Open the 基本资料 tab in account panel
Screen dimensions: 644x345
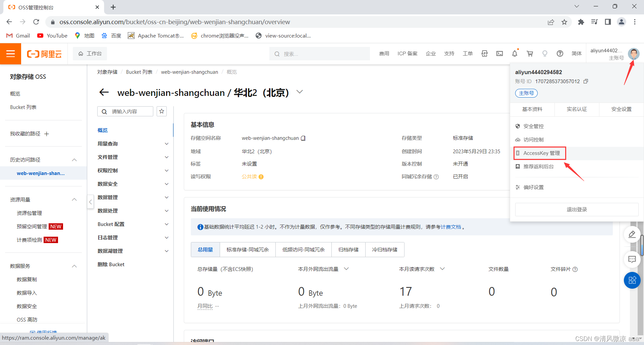[x=532, y=109]
